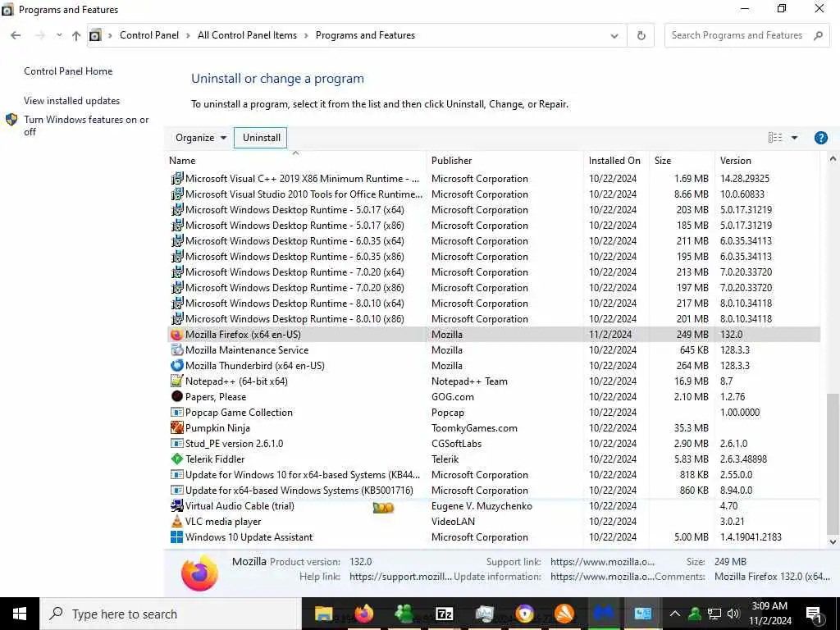Click the vertical scrollbar thumb
The image size is (840, 630).
click(x=833, y=463)
